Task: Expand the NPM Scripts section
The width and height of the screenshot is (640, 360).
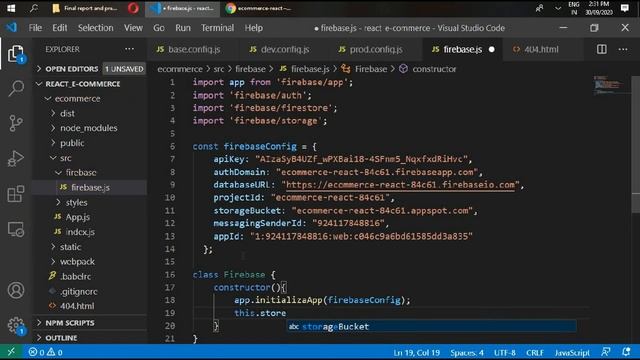Action: (x=90, y=323)
